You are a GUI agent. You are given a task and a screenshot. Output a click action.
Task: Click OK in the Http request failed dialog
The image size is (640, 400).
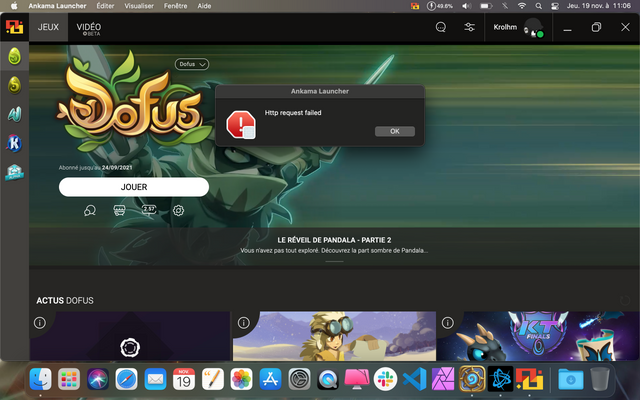tap(394, 131)
